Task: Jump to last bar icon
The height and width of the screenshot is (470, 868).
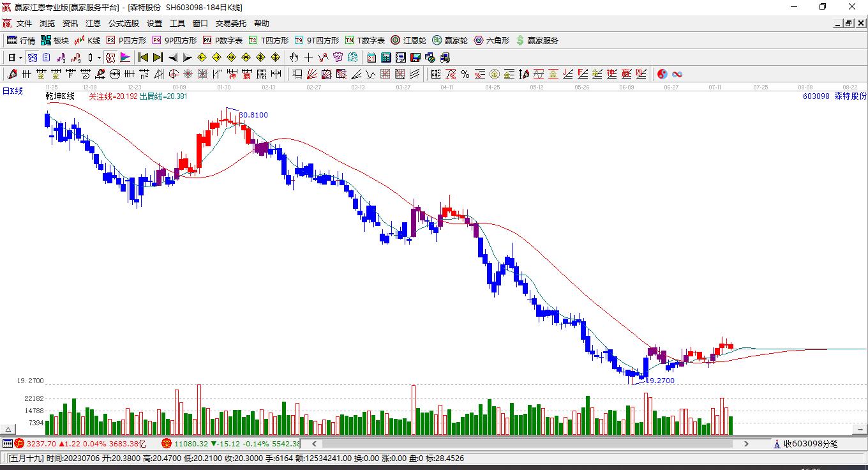Action: point(158,57)
